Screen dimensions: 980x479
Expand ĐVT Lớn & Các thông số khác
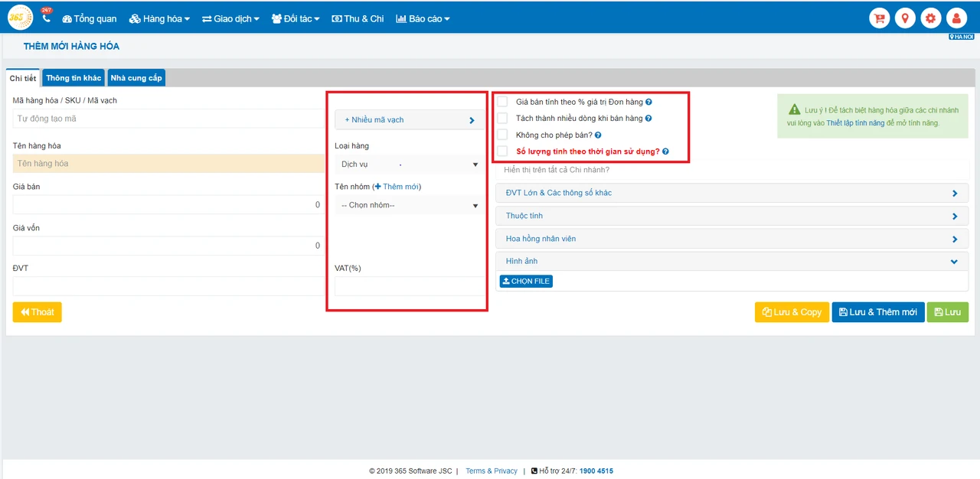pyautogui.click(x=732, y=193)
